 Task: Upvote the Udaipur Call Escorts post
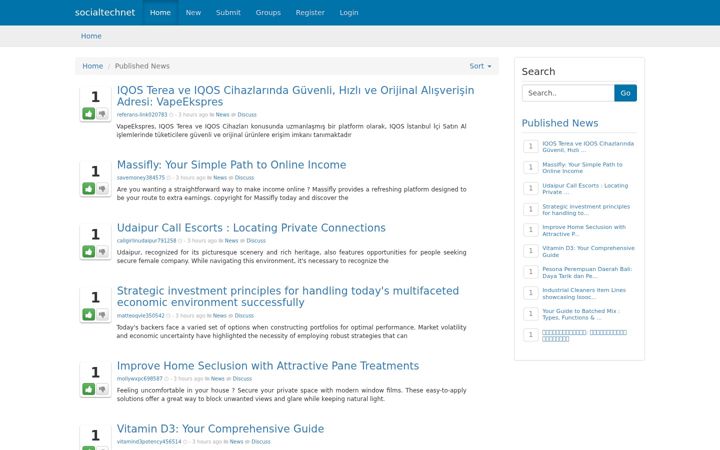point(89,251)
